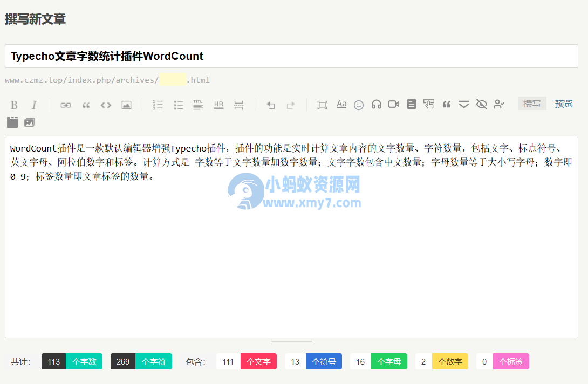Create a numbered list
This screenshot has height=384, width=588.
(158, 105)
